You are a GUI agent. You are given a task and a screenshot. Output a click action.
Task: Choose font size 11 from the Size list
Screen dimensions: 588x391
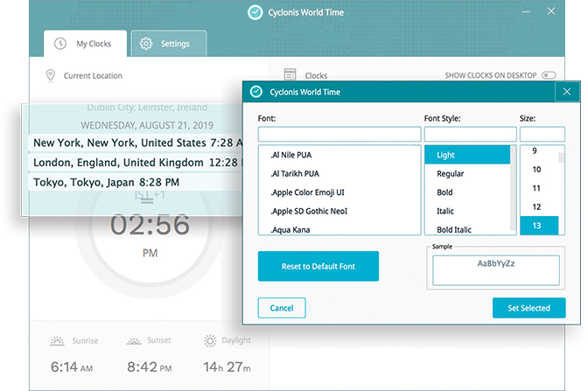tap(537, 188)
